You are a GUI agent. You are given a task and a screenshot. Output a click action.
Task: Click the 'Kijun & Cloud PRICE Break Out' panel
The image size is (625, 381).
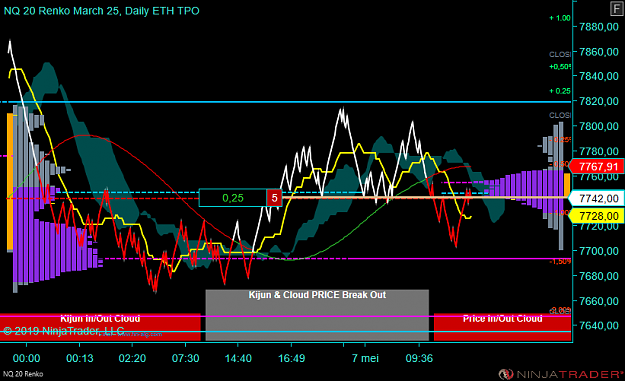click(x=317, y=315)
